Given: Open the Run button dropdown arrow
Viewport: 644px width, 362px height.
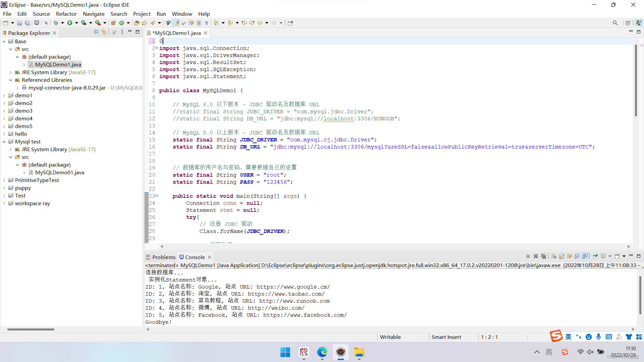Looking at the screenshot, I should [76, 23].
